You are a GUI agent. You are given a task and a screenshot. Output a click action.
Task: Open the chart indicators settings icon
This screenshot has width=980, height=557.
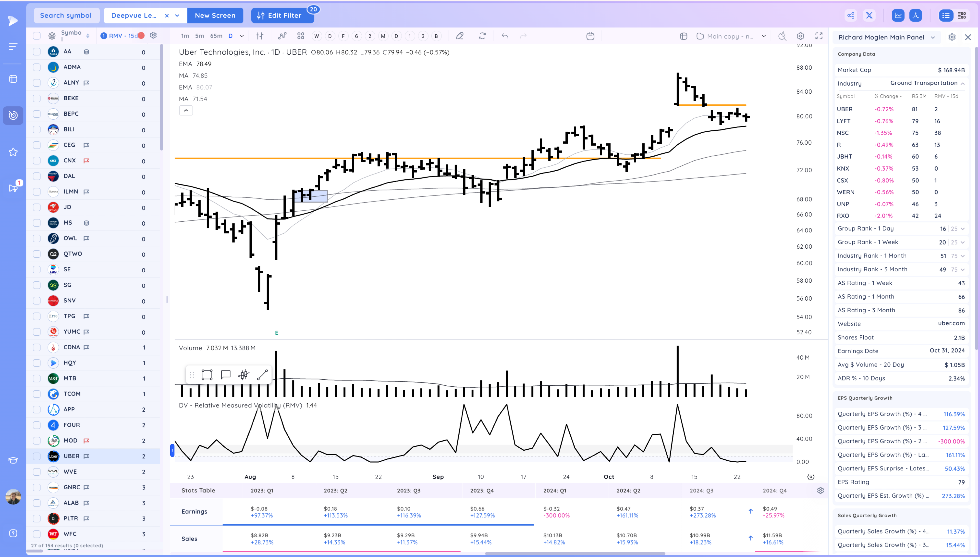click(x=260, y=36)
